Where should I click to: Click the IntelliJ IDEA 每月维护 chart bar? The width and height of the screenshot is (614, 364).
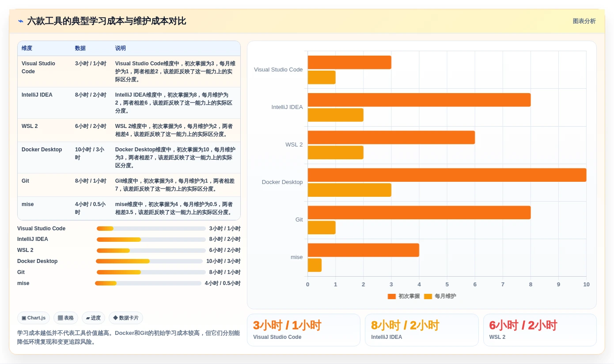coord(336,115)
